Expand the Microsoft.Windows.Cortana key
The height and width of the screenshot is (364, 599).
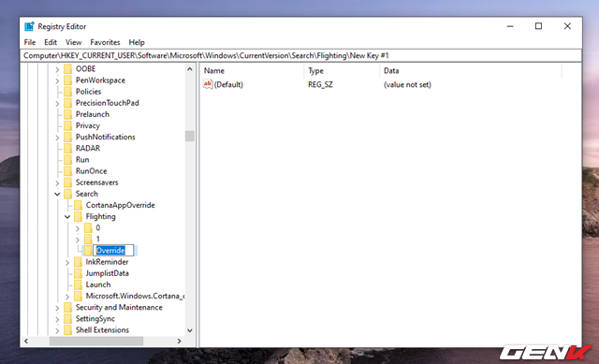[x=67, y=297]
